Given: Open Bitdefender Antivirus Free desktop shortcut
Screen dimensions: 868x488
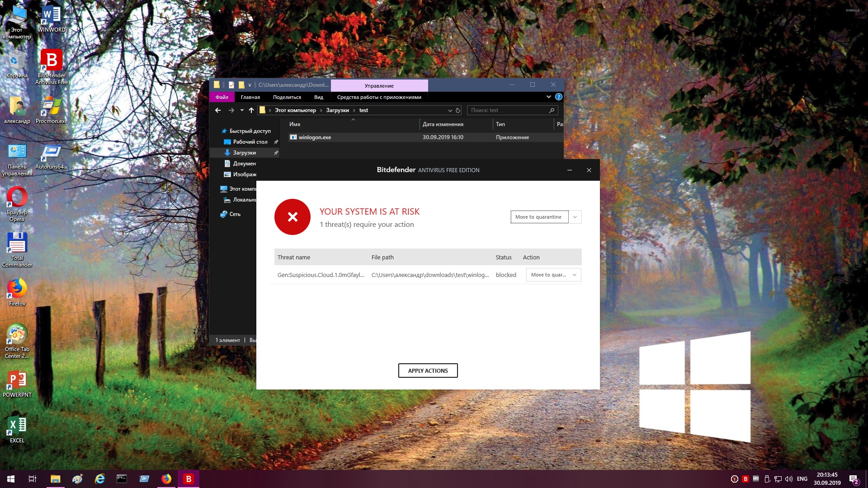Looking at the screenshot, I should pos(52,61).
